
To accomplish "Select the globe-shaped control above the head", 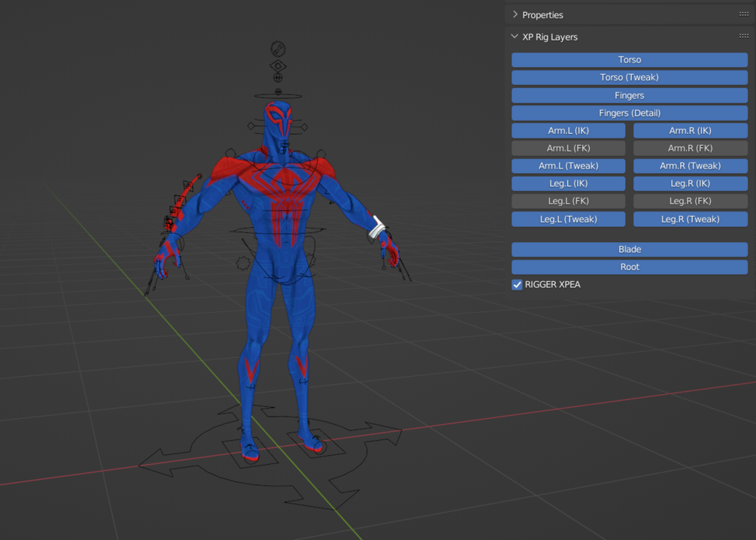I will coord(278,77).
